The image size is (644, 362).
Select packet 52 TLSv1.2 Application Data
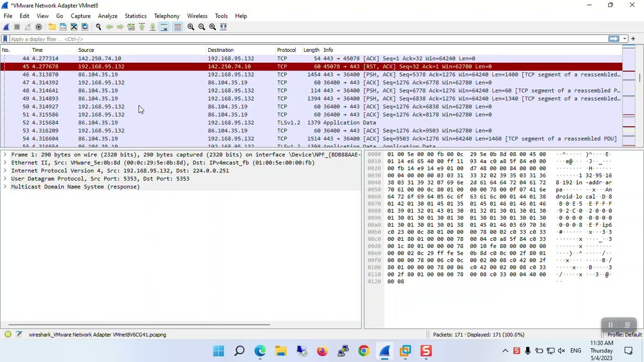312,123
